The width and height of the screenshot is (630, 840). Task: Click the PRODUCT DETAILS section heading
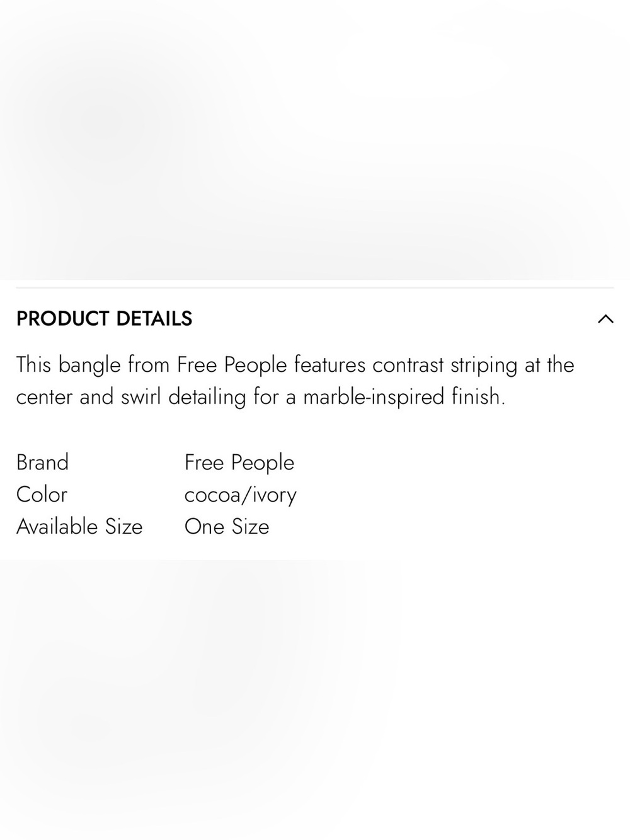[104, 319]
